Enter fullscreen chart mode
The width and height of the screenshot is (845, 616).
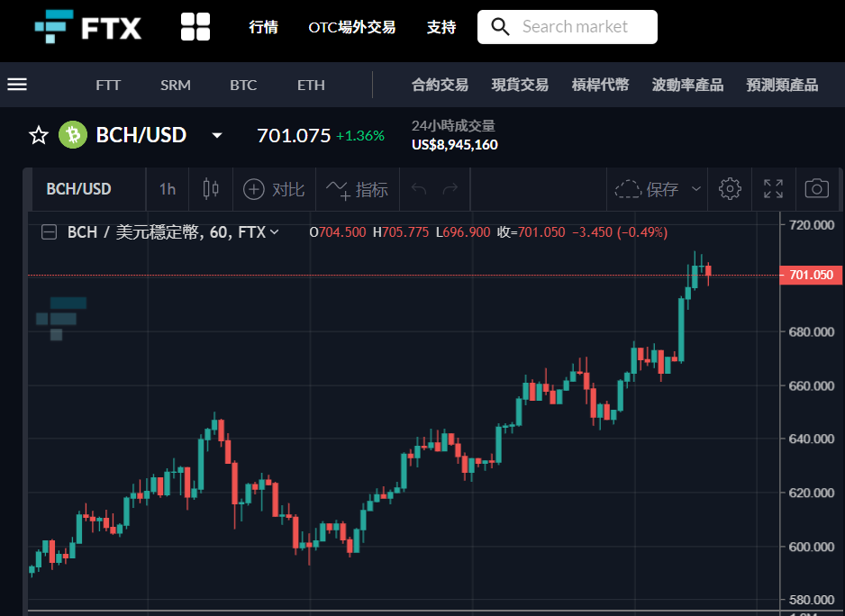point(773,189)
